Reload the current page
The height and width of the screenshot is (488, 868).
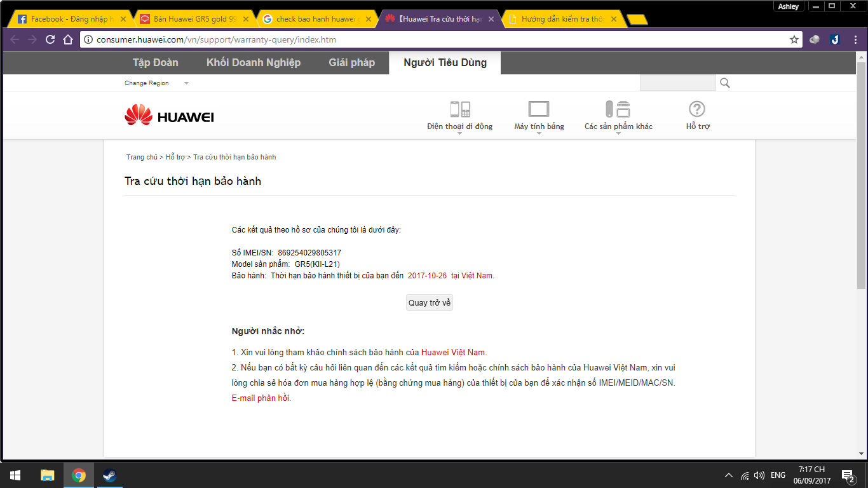(x=50, y=39)
